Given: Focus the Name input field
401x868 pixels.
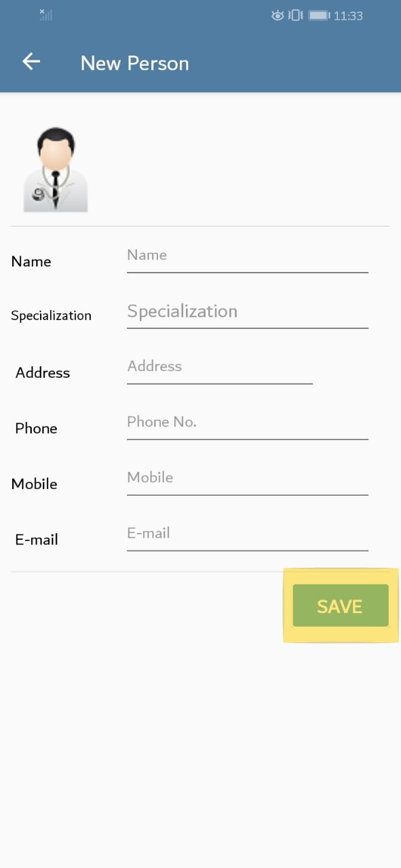Looking at the screenshot, I should click(x=248, y=257).
